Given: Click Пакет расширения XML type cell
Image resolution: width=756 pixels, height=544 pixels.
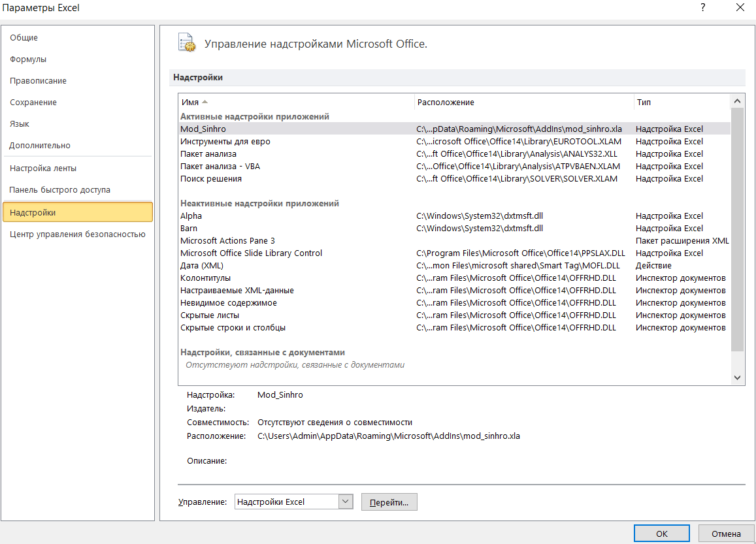Looking at the screenshot, I should 682,241.
